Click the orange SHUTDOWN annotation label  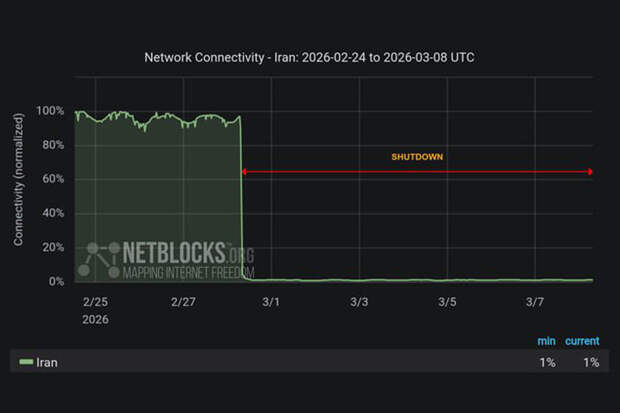coord(417,157)
